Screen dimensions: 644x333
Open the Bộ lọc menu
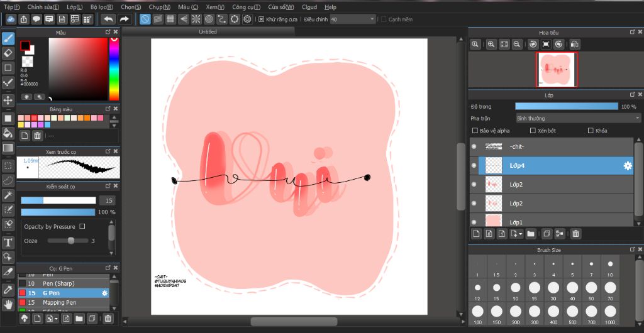(101, 7)
